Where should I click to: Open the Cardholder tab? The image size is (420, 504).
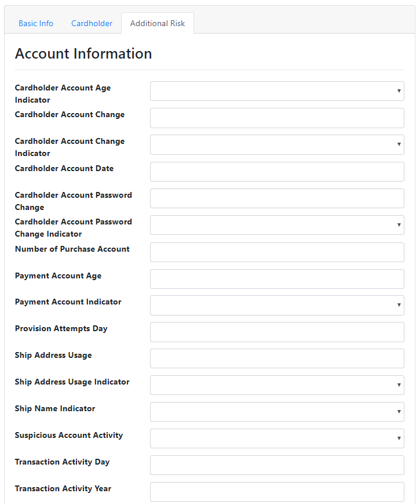coord(92,23)
